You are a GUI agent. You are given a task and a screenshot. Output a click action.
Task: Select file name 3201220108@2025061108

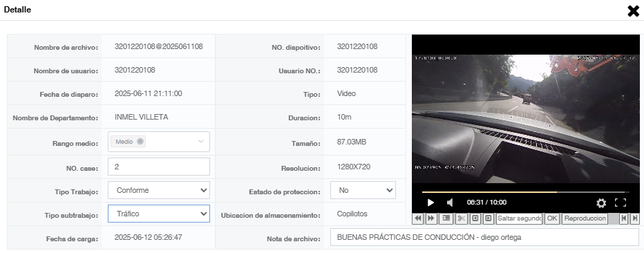[158, 46]
